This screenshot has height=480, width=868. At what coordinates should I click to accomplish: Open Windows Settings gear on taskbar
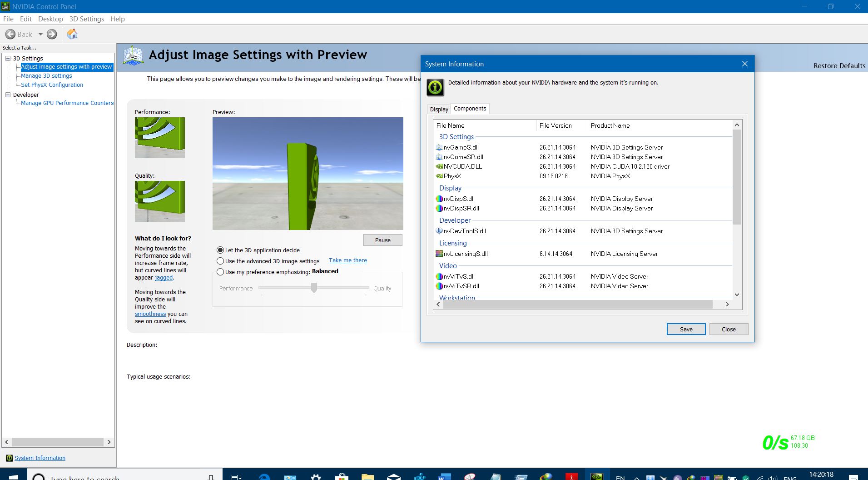click(x=316, y=477)
